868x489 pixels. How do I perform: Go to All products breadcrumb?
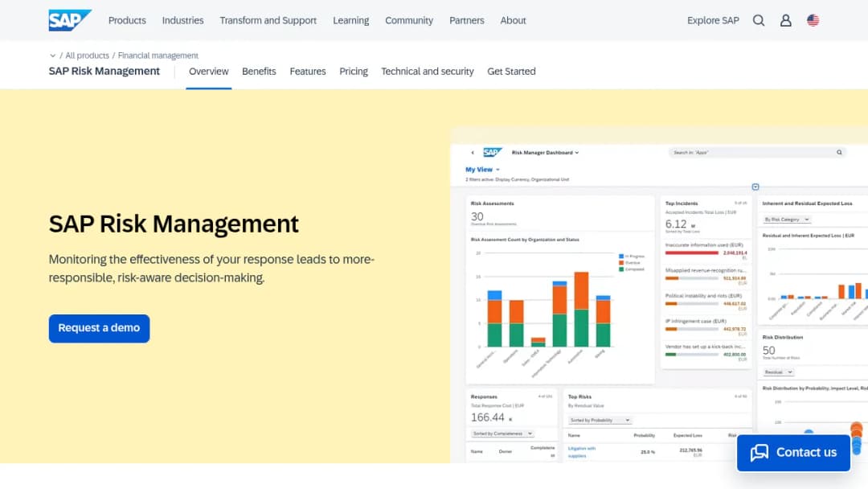coord(87,55)
